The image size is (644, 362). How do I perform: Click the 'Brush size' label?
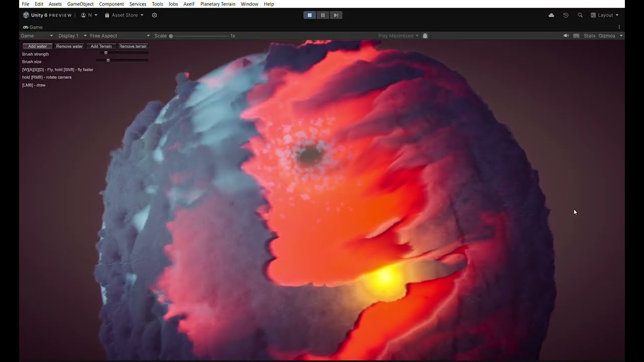tap(32, 62)
